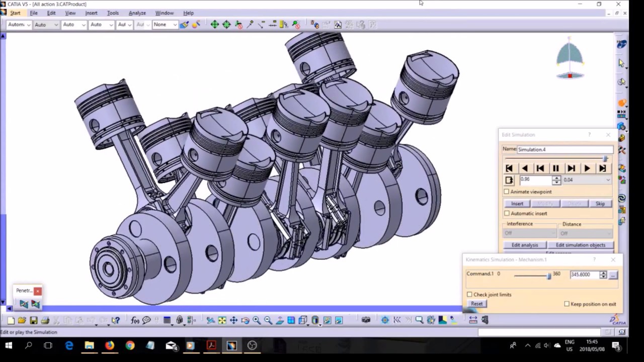Print using the printer icon
Screen dimensions: 644x362
coord(45,320)
